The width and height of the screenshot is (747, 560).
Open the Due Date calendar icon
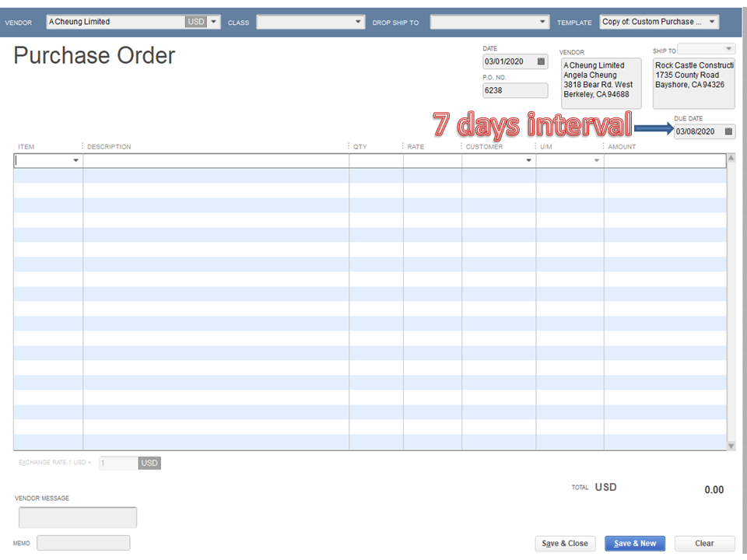(x=728, y=131)
